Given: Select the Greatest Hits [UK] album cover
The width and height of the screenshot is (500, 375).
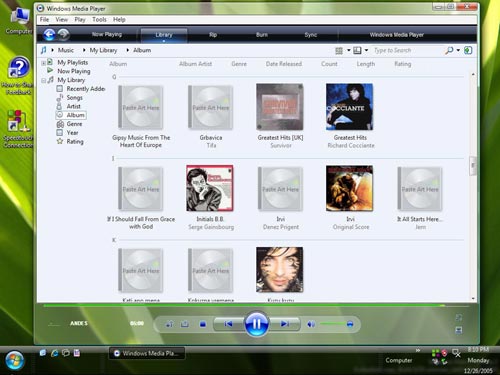Looking at the screenshot, I should pos(280,107).
